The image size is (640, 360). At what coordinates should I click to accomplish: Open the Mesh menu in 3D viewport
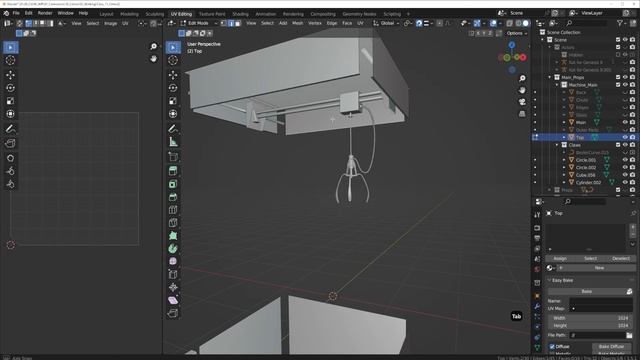point(298,23)
